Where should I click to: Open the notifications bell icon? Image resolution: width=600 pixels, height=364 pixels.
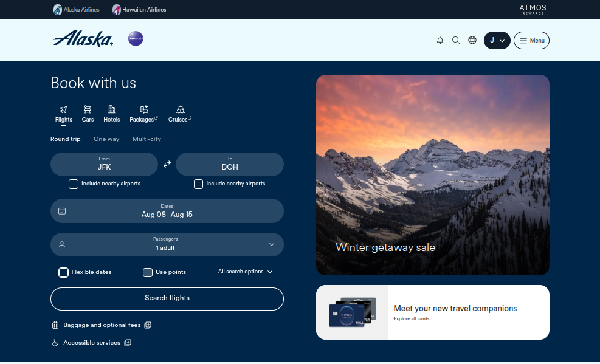[440, 40]
